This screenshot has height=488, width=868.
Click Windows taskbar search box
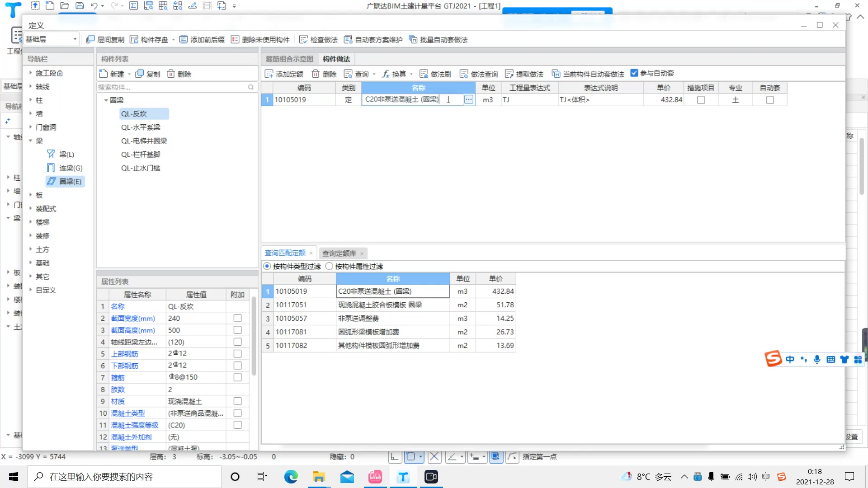click(x=124, y=477)
